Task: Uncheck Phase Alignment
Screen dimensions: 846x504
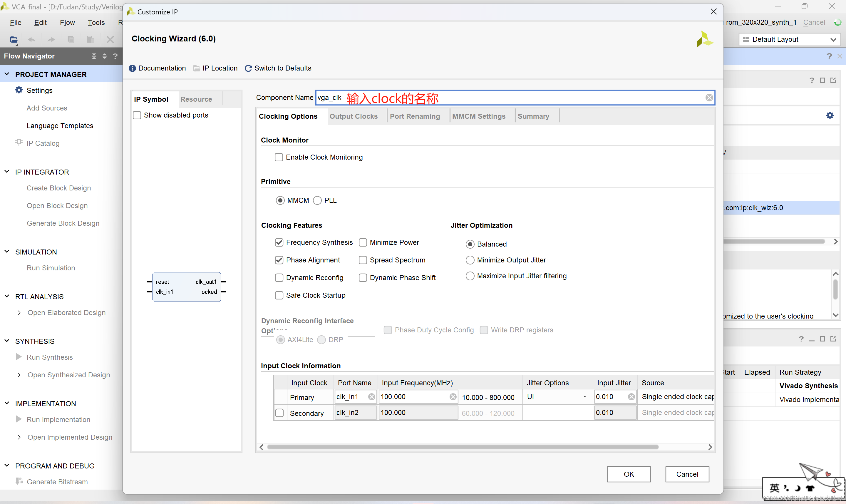Action: coord(279,260)
